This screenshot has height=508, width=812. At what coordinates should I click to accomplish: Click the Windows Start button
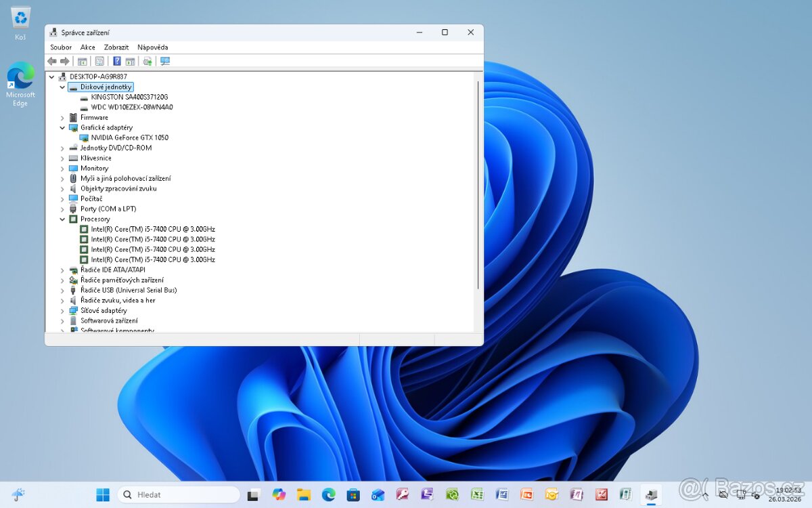click(x=103, y=494)
